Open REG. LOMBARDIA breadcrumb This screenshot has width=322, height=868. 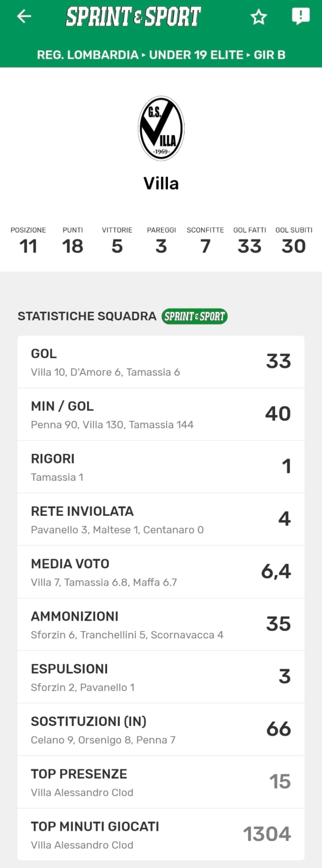click(x=88, y=55)
